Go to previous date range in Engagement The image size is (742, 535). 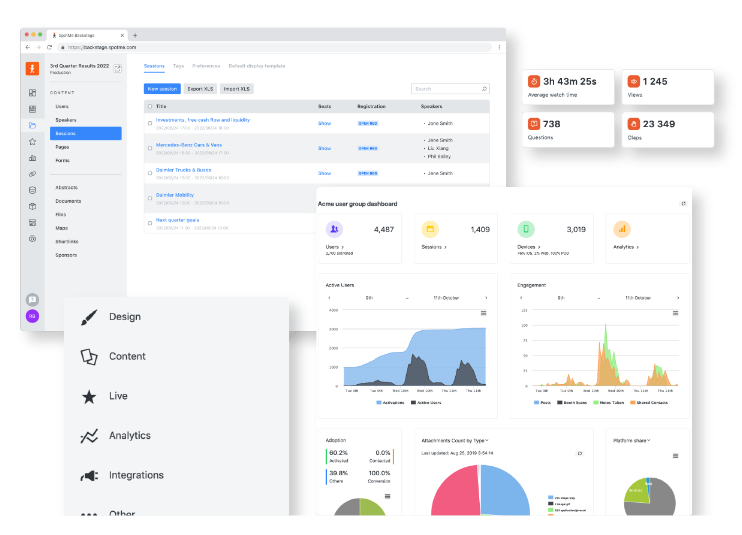click(521, 298)
